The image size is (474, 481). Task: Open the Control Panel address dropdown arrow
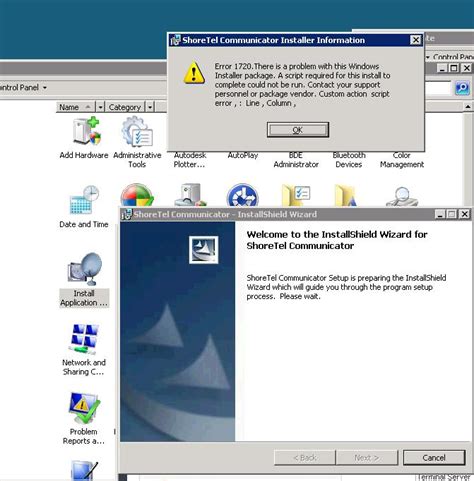(x=44, y=88)
